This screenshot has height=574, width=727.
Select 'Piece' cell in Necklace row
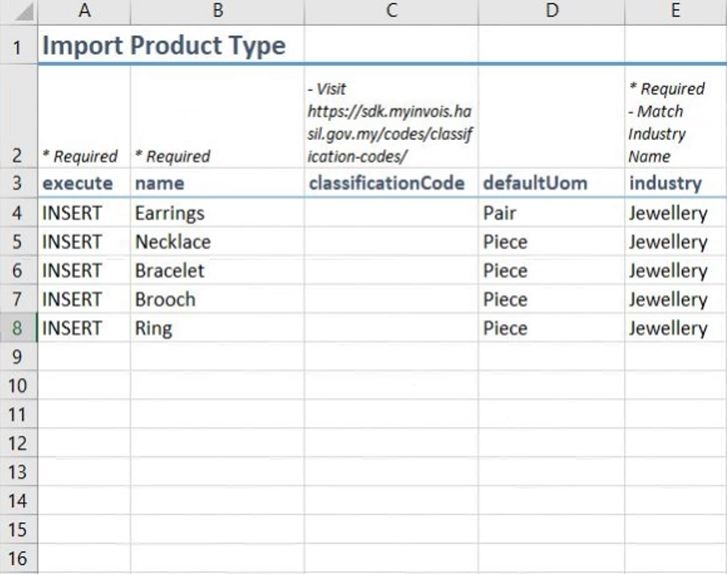point(551,241)
